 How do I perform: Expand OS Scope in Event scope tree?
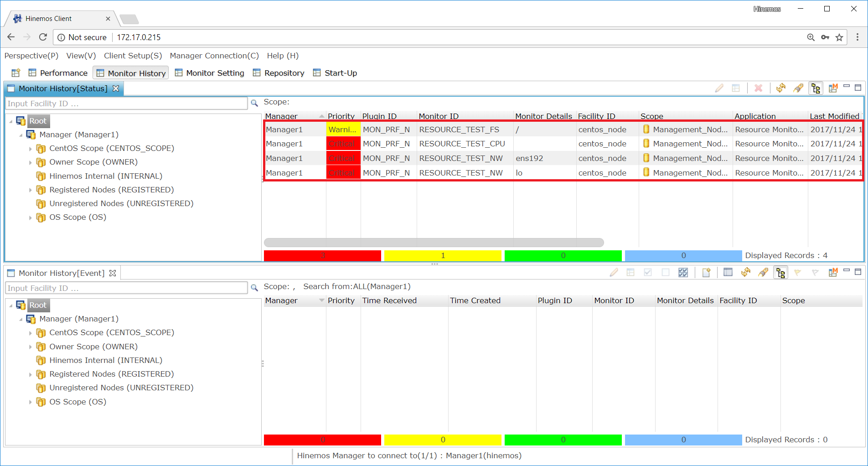point(31,402)
